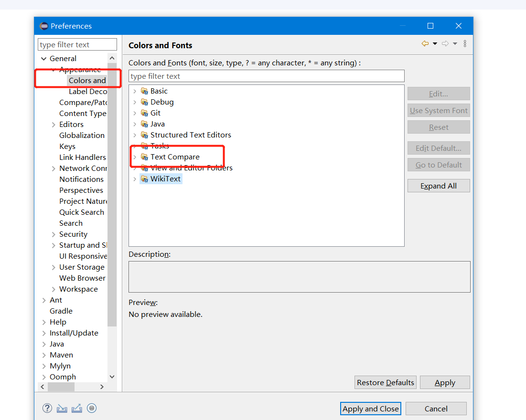Select the WikiText entry label
526x420 pixels.
point(165,179)
